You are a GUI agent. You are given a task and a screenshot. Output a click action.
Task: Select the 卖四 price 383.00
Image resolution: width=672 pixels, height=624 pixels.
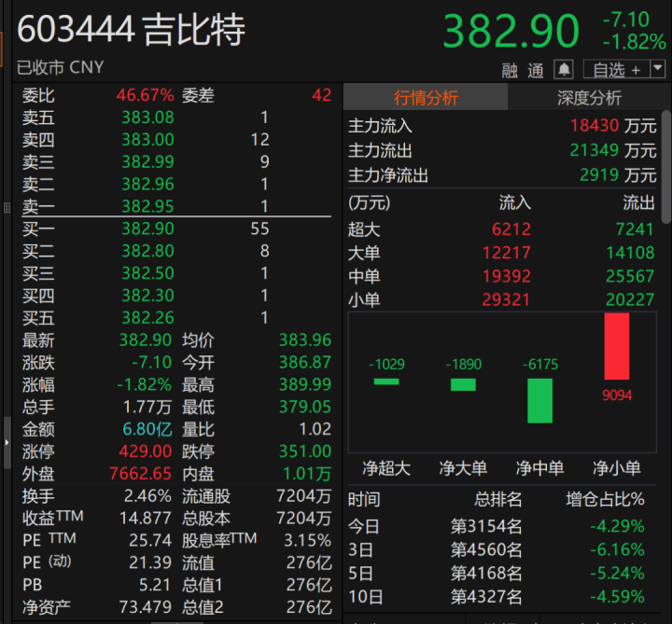(147, 140)
